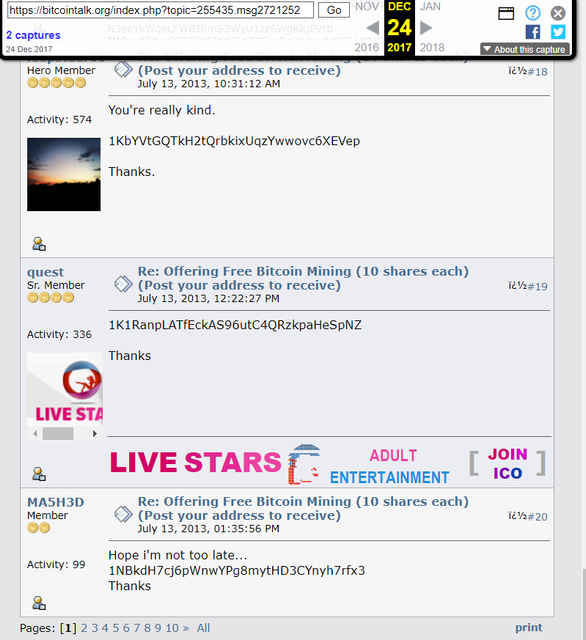The image size is (586, 640).
Task: Go to next capture arrow
Action: [426, 28]
